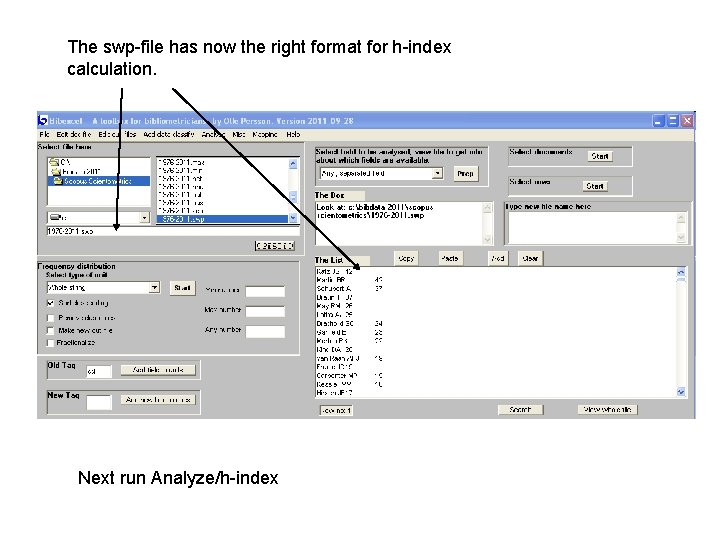720x540 pixels.
Task: Toggle the Remove duplicates checkbox
Action: click(51, 318)
